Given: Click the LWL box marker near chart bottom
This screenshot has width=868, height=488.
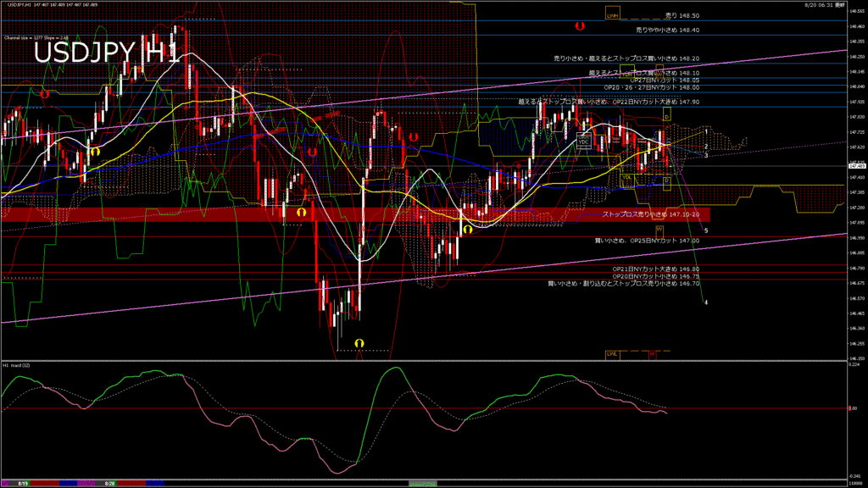Looking at the screenshot, I should pyautogui.click(x=612, y=353).
